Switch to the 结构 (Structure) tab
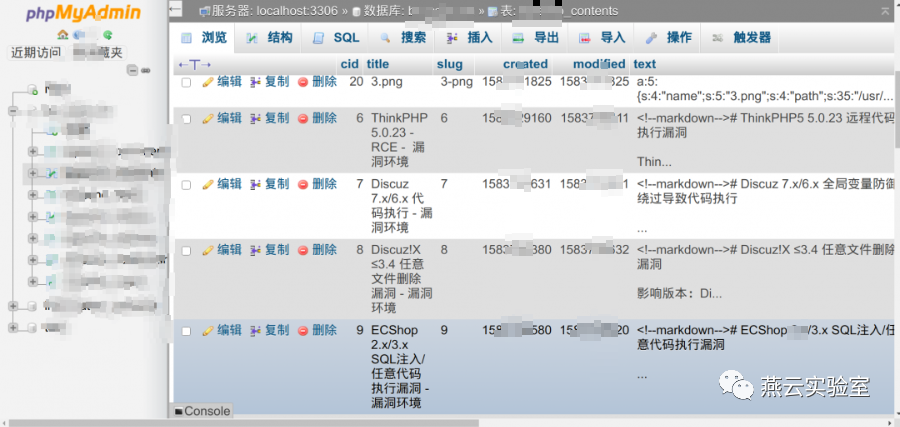 click(x=270, y=38)
